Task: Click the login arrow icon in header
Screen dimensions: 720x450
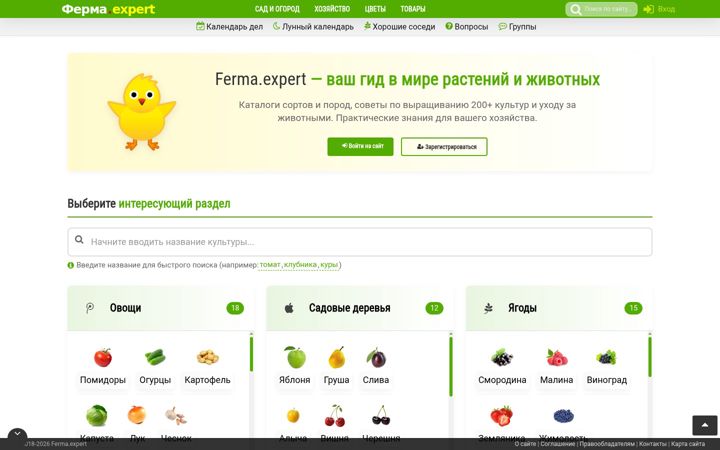Action: tap(648, 9)
